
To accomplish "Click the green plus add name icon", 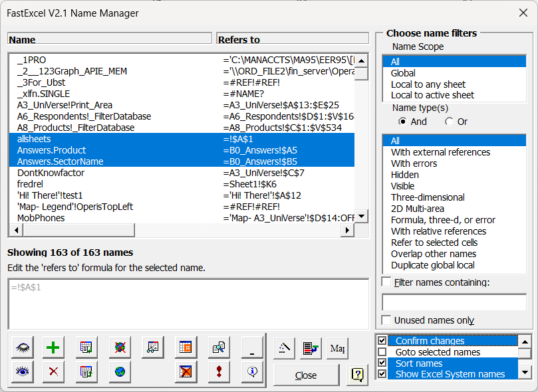I will 53,347.
